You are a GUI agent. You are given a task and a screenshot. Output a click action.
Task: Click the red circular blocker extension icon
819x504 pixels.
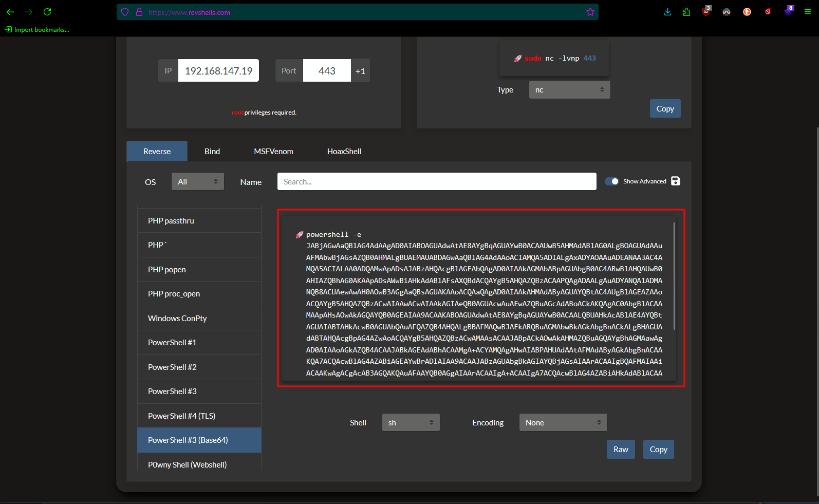768,12
